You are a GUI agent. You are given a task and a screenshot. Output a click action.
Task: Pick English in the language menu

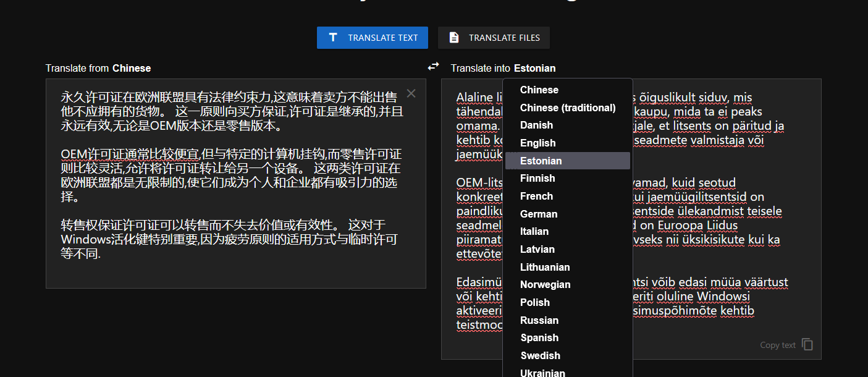point(568,143)
